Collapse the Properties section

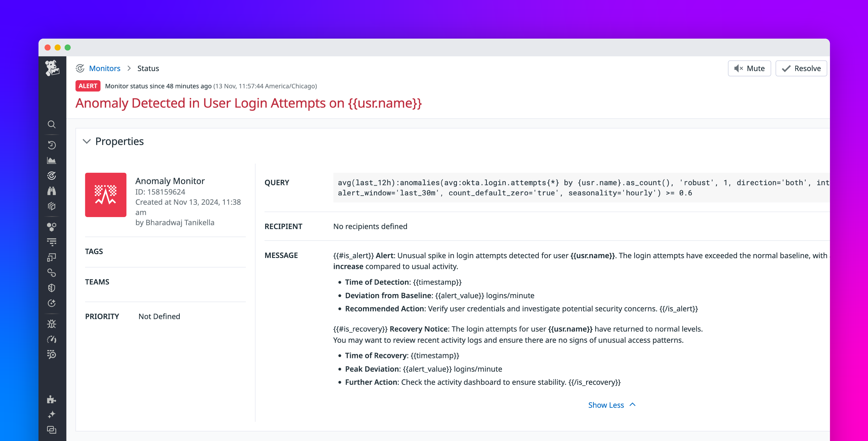(87, 141)
